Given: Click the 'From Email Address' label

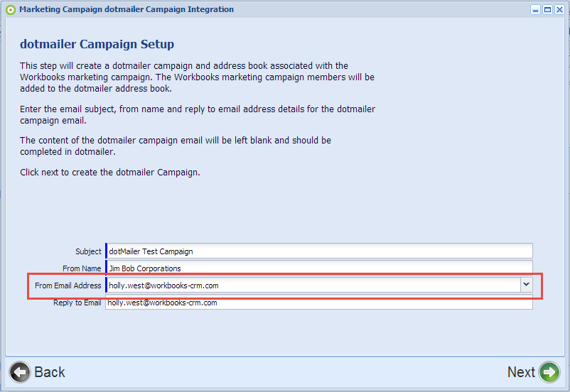Looking at the screenshot, I should (68, 285).
